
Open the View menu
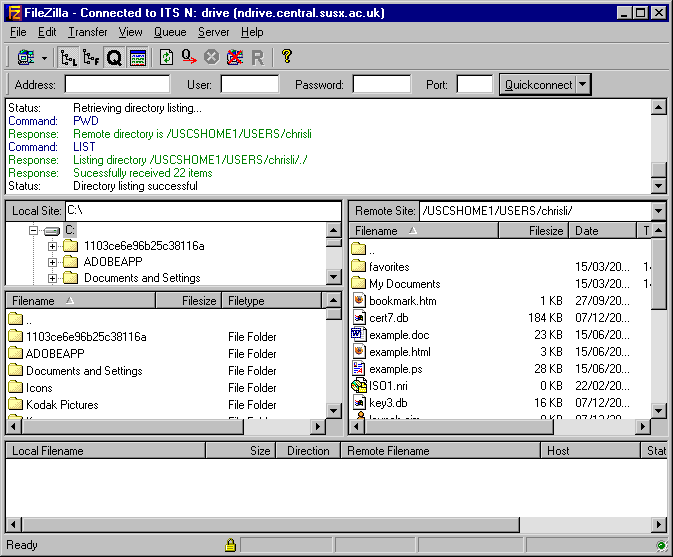[x=130, y=32]
